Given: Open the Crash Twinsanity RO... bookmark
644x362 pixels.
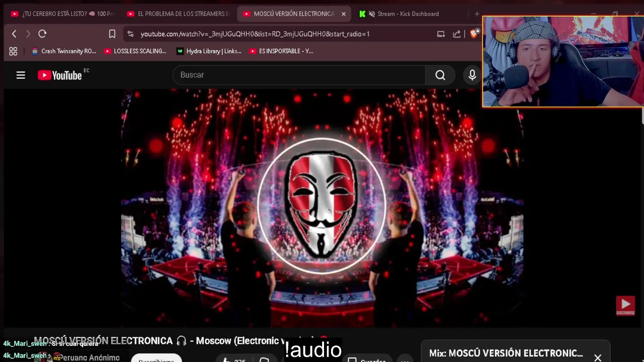Looking at the screenshot, I should pyautogui.click(x=64, y=51).
